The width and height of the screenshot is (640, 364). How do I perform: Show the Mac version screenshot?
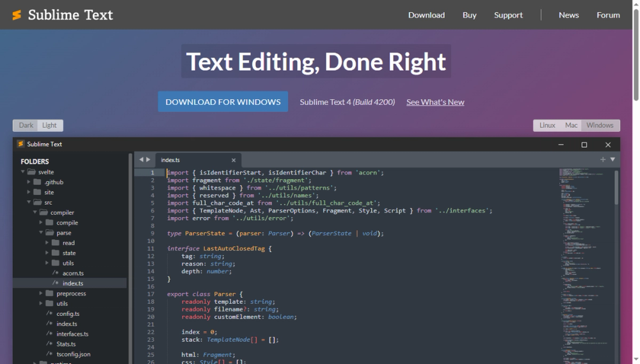click(571, 125)
